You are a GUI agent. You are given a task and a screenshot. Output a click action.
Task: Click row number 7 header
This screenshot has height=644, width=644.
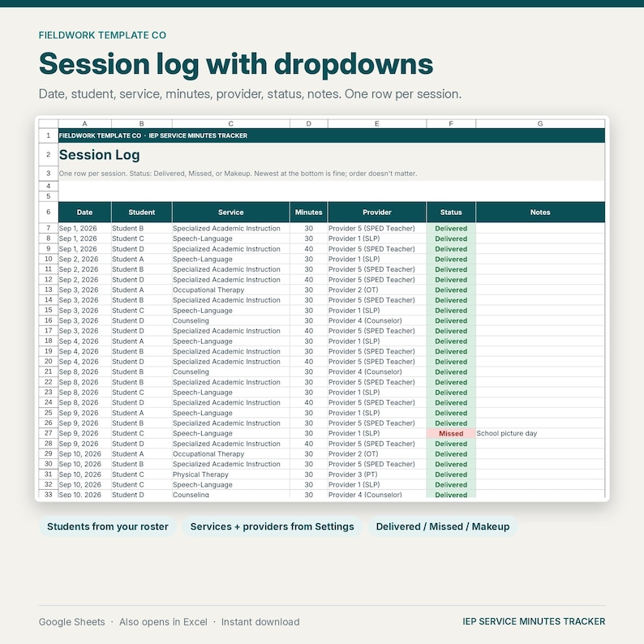pos(49,228)
